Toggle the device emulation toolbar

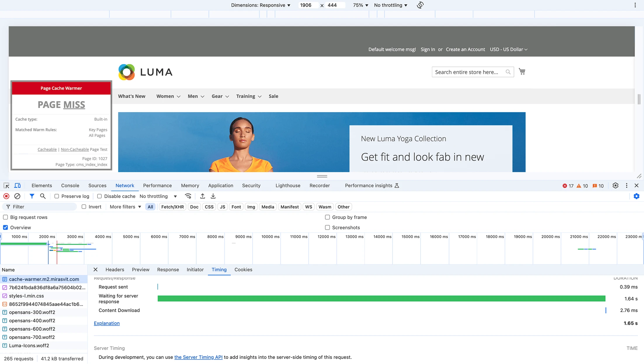coord(18,185)
